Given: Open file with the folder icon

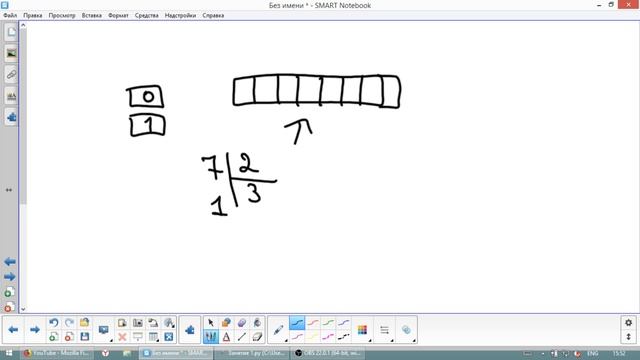Looking at the screenshot, I should 84,323.
